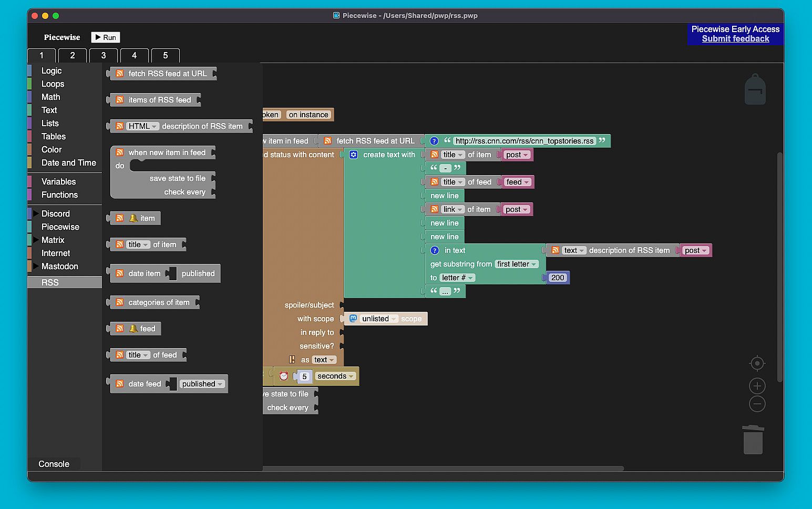
Task: Select the Logic category
Action: [x=52, y=70]
